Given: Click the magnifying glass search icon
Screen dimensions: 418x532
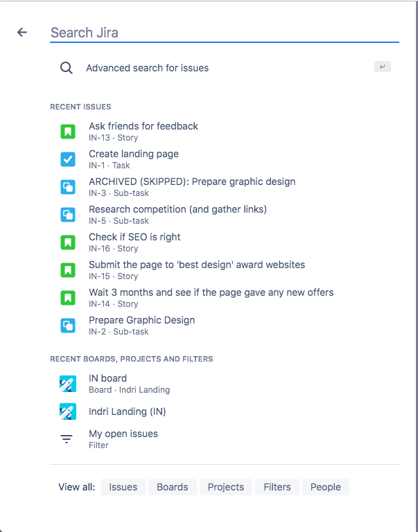Looking at the screenshot, I should 67,68.
